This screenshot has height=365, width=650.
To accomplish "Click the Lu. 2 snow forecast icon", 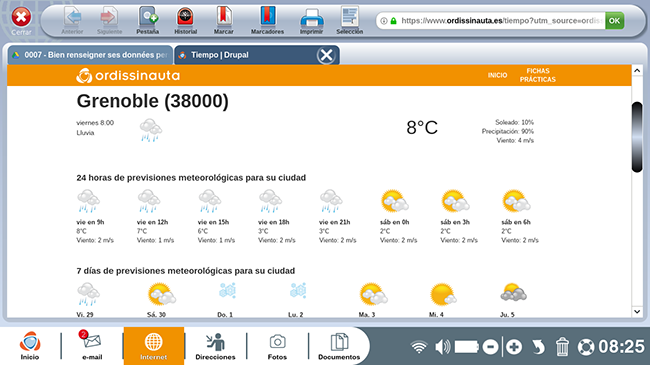I will [298, 291].
